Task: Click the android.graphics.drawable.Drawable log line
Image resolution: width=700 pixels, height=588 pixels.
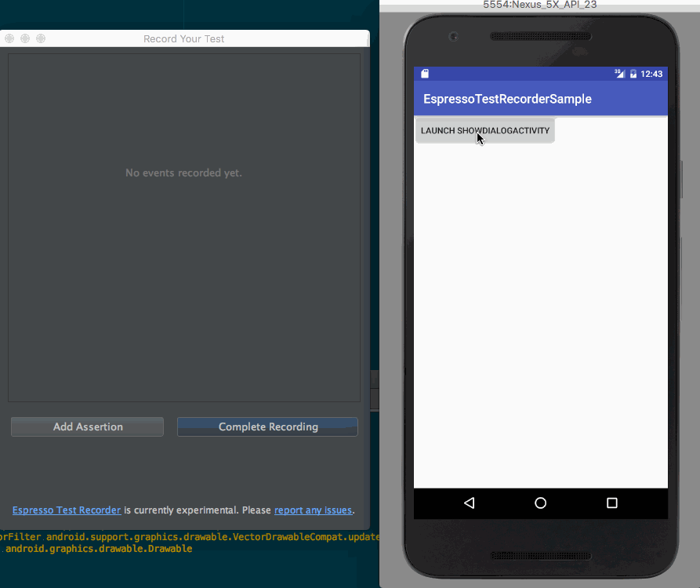Action: pos(99,549)
